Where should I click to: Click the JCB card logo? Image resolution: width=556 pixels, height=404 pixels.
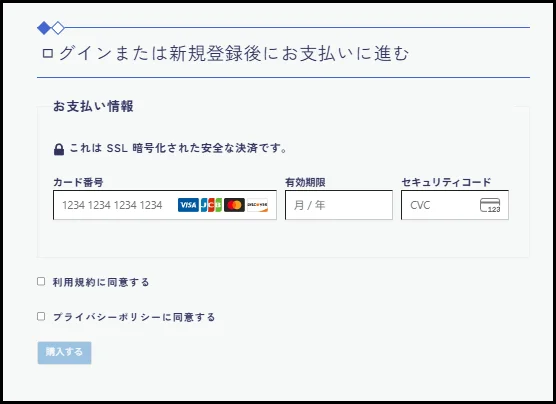coord(211,205)
